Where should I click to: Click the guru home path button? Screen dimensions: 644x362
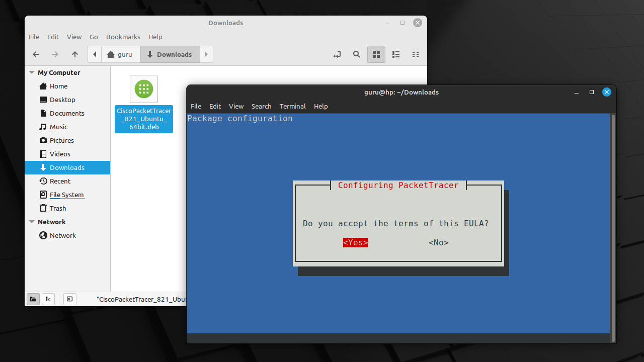click(x=121, y=54)
